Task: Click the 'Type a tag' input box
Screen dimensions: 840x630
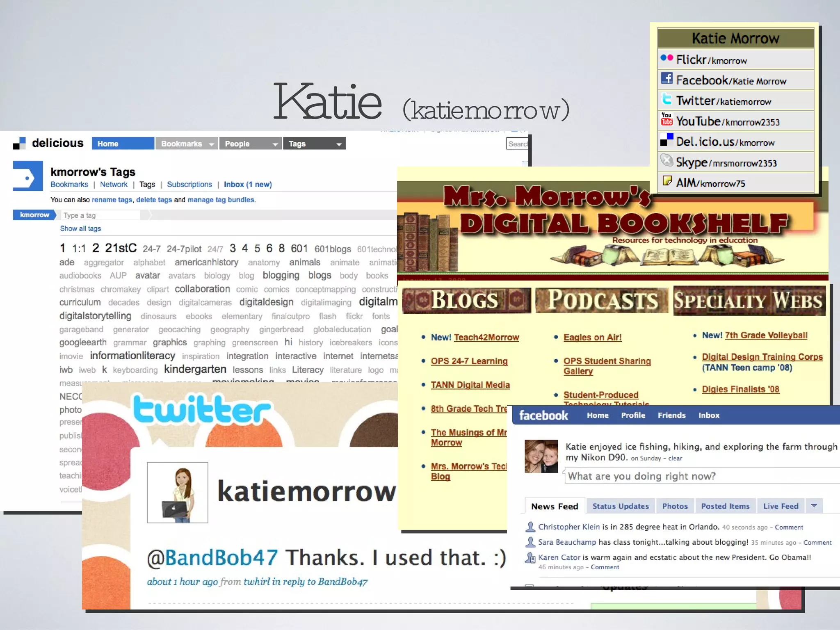Action: [x=100, y=215]
